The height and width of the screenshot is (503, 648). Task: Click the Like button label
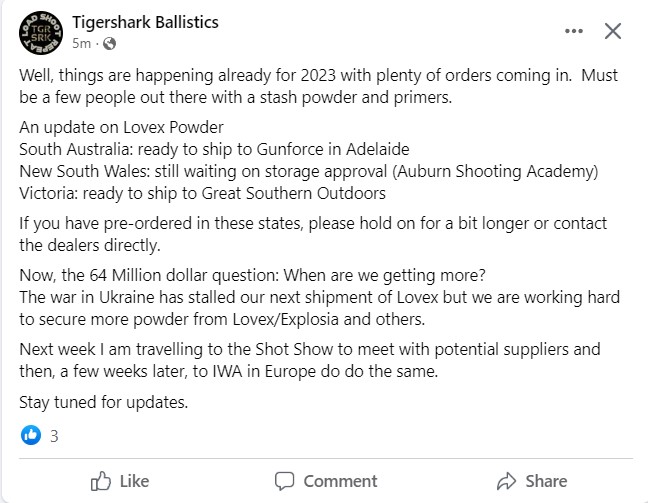click(x=134, y=481)
